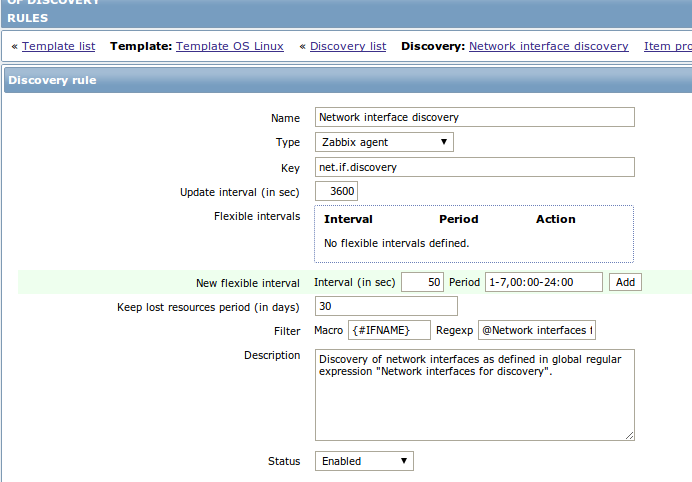Click the Update interval field

[x=336, y=191]
